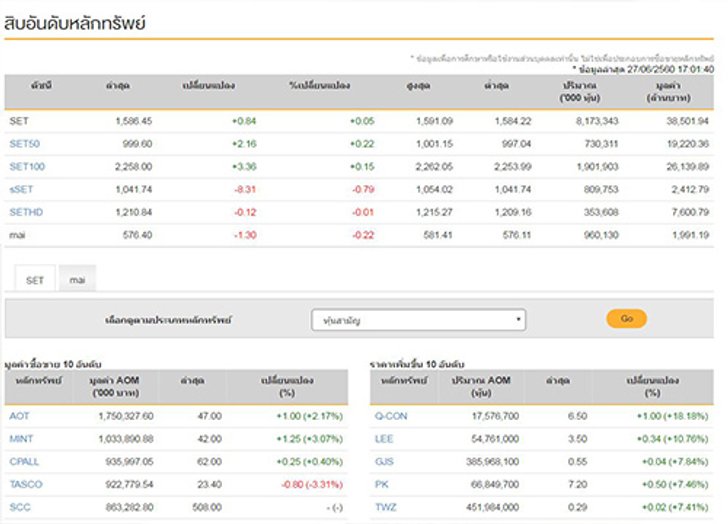Select Q-CON change +1.00 (+18.18%)
This screenshot has width=728, height=524.
(673, 416)
